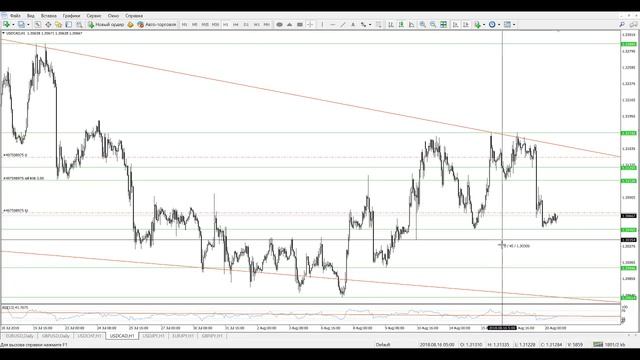The width and height of the screenshot is (640, 360).
Task: Expand the New Chart dropdown arrow
Action: click(x=13, y=24)
